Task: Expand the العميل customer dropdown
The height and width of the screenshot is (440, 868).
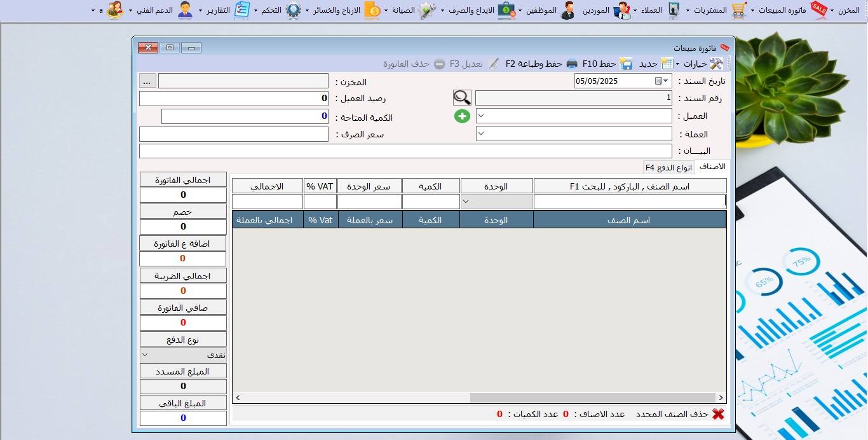Action: [481, 116]
